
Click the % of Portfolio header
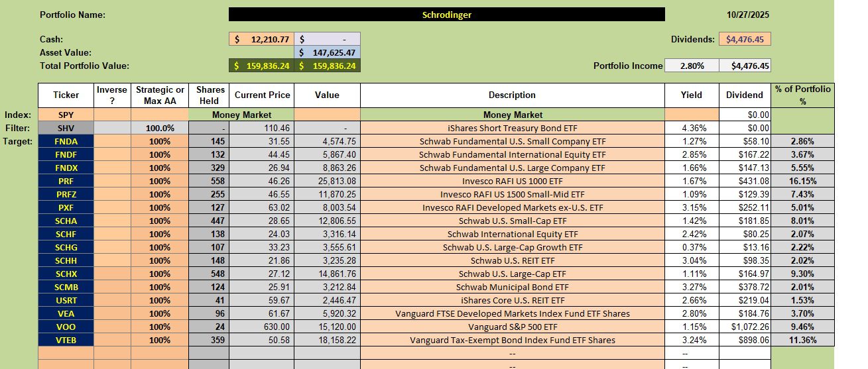(x=802, y=95)
